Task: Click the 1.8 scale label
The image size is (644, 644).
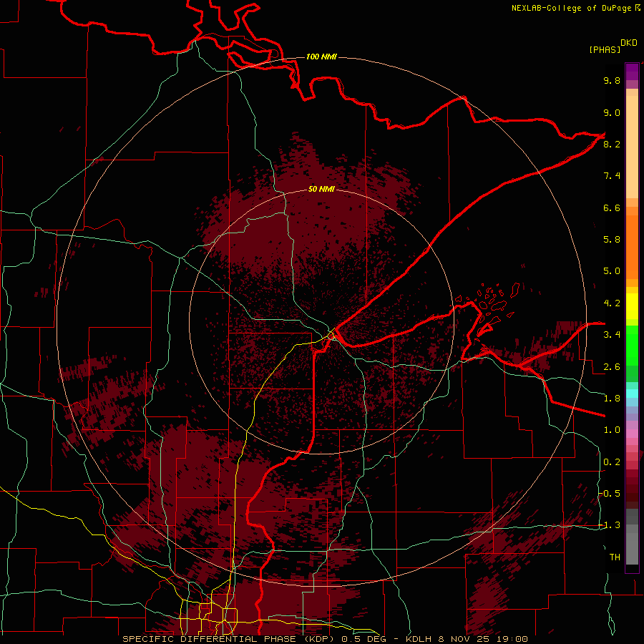Action: pyautogui.click(x=612, y=399)
